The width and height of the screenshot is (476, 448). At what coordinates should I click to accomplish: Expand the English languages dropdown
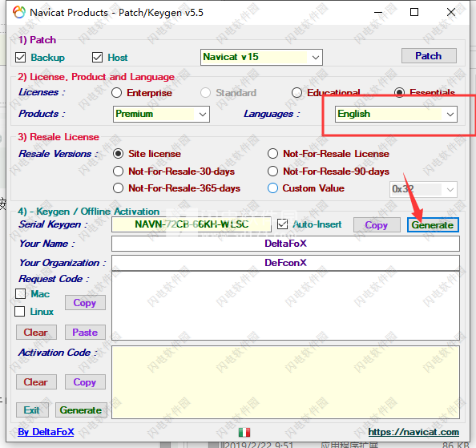[396, 114]
